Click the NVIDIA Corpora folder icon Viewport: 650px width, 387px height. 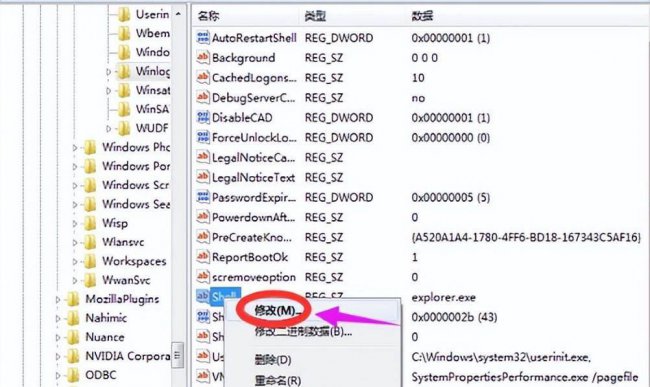click(x=73, y=356)
